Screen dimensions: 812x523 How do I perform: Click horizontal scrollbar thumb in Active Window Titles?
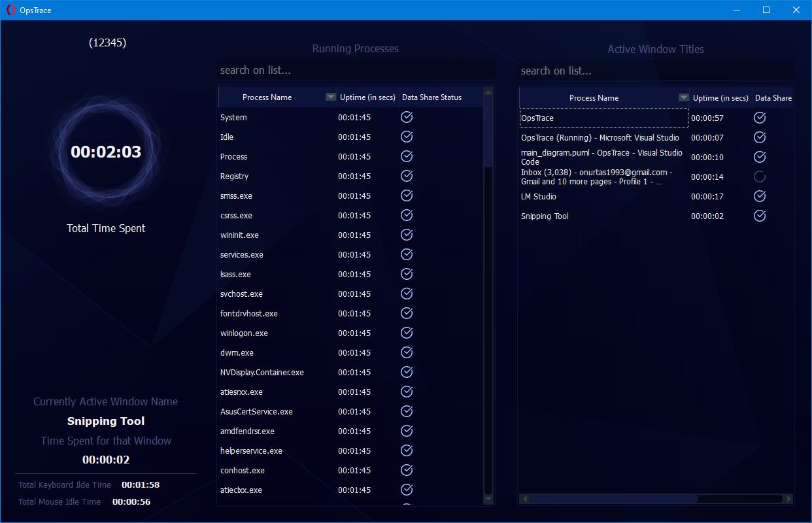pos(613,499)
